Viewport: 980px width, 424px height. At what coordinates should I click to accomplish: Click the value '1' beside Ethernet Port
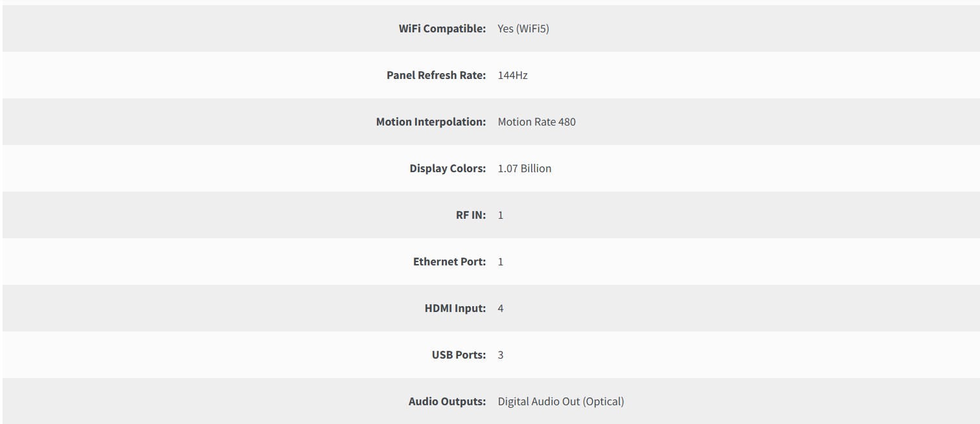501,262
